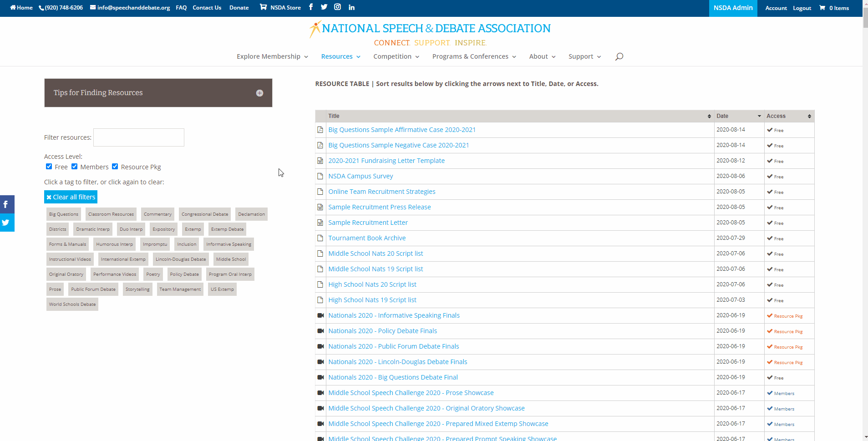Viewport: 868px width, 441px height.
Task: Click the search magnifier icon
Action: (x=619, y=56)
